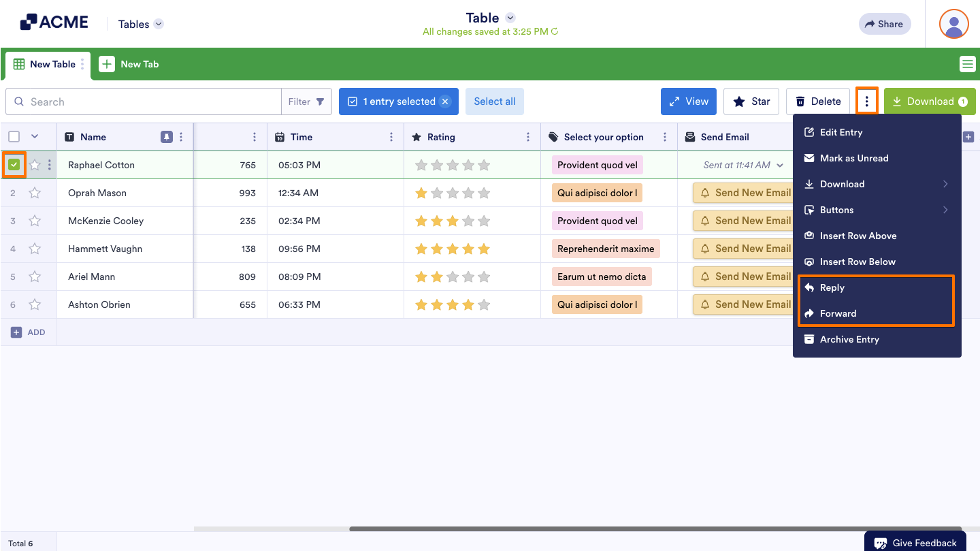Click the add column plus icon
This screenshot has width=980, height=551.
click(968, 137)
